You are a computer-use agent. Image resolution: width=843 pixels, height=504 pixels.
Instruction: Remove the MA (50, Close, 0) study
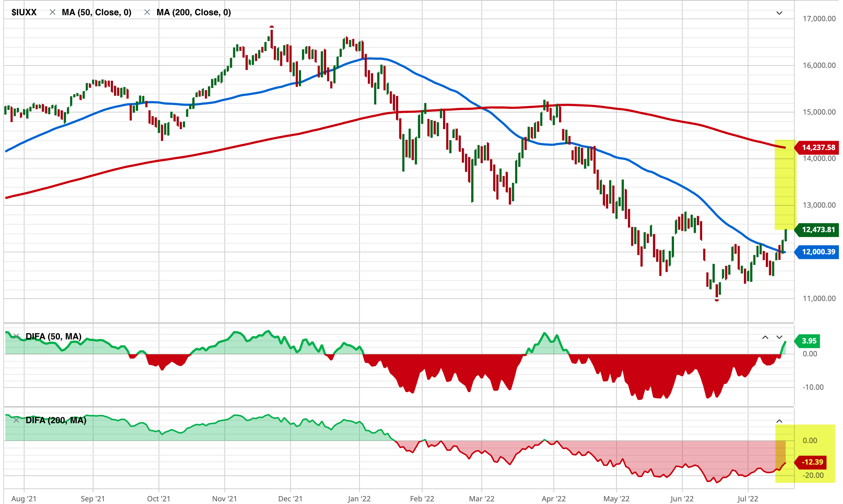[52, 13]
